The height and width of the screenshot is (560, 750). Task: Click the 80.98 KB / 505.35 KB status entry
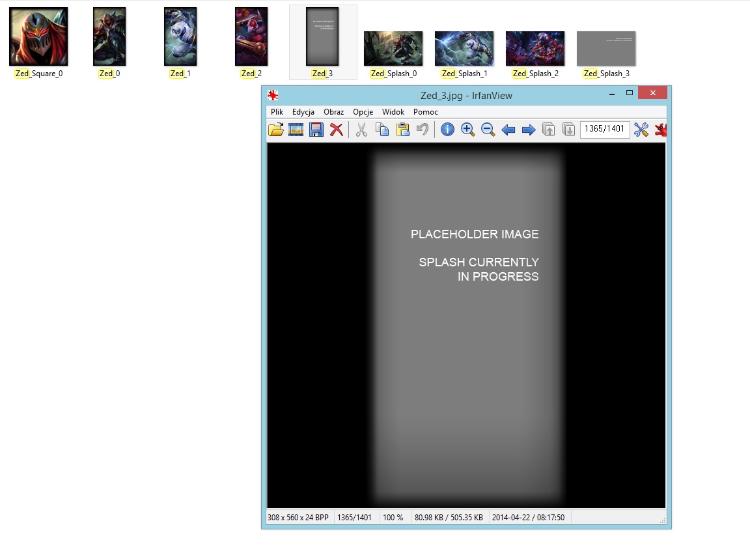coord(449,518)
